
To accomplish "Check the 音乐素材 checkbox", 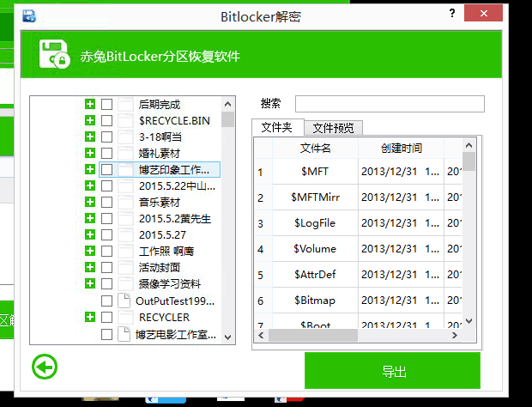I will coord(107,203).
